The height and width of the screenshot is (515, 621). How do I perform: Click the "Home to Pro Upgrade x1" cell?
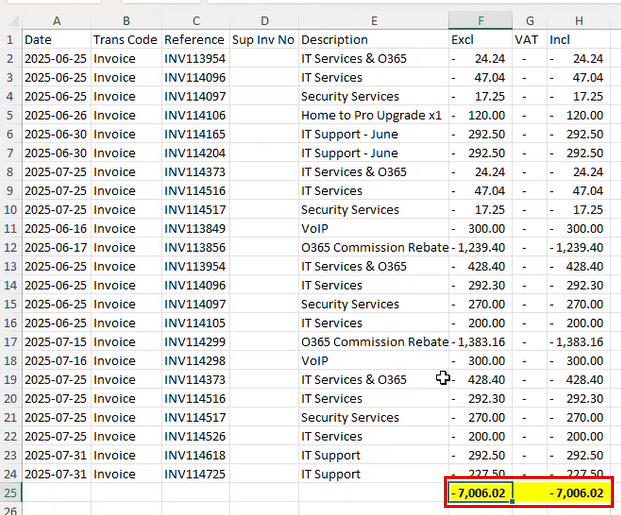point(372,115)
